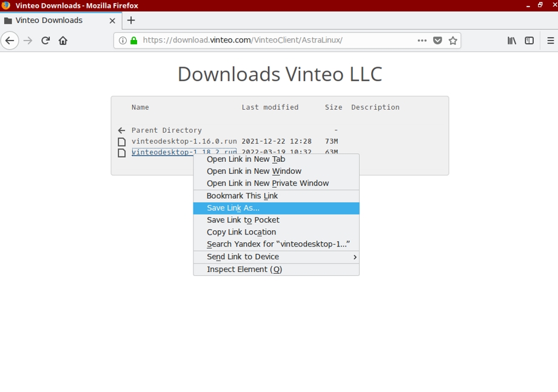This screenshot has width=558, height=392.
Task: Open a new tab with plus button
Action: (x=131, y=20)
